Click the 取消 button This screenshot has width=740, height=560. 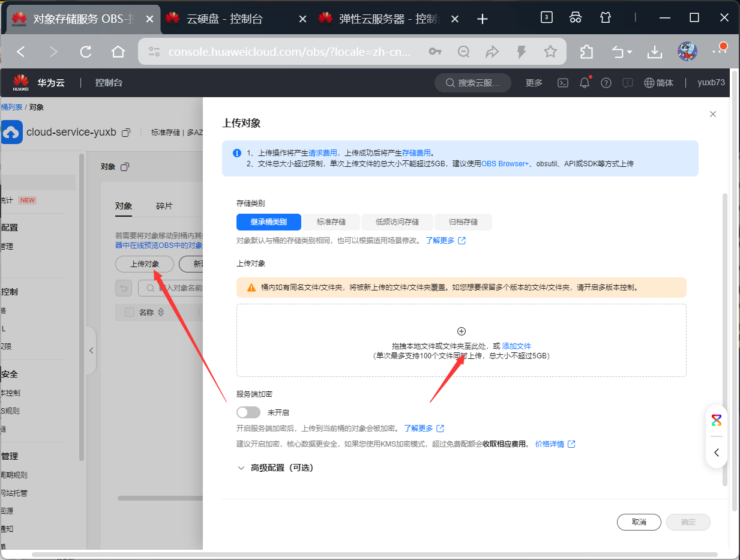639,522
